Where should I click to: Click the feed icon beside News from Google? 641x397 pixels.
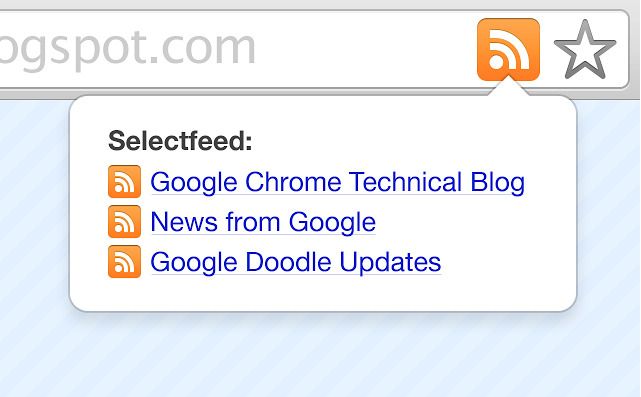coord(124,222)
